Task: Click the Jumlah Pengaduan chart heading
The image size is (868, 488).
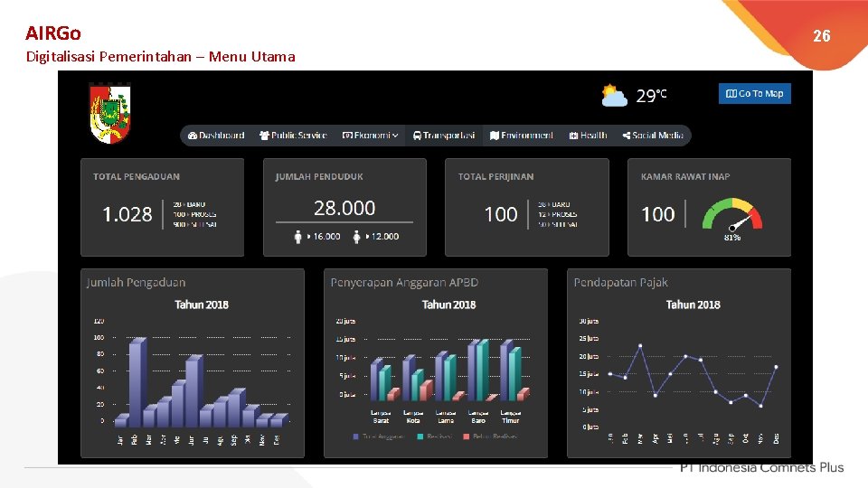Action: [x=137, y=283]
